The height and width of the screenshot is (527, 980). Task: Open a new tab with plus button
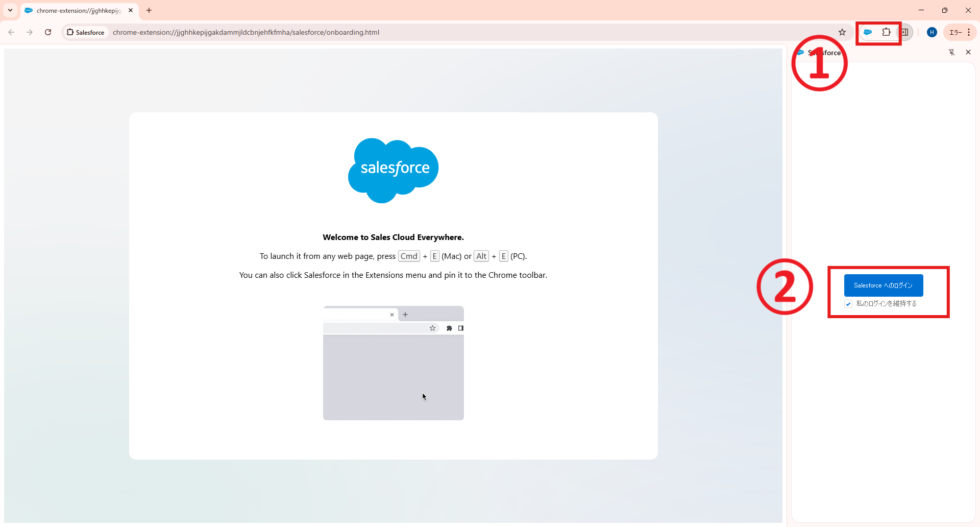click(149, 10)
